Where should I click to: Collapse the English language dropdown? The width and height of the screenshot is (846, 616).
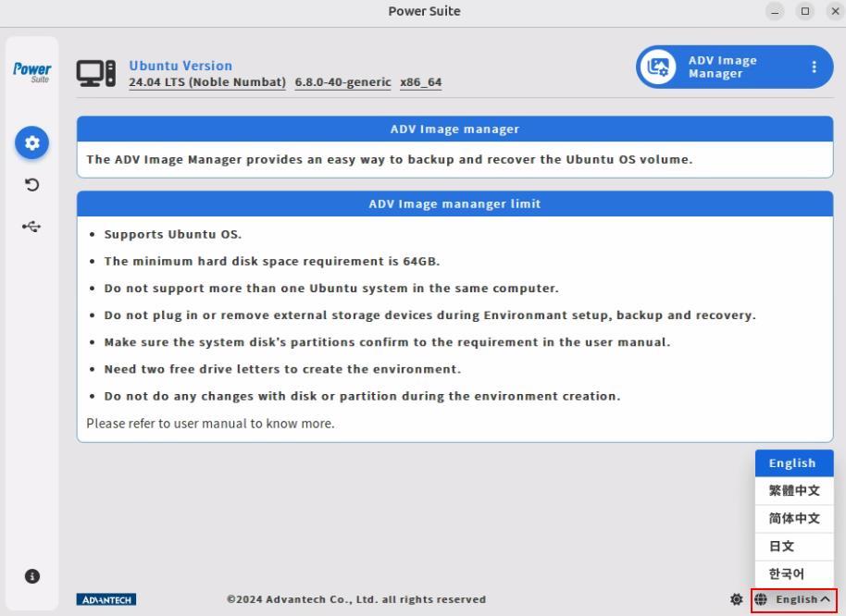pos(793,599)
